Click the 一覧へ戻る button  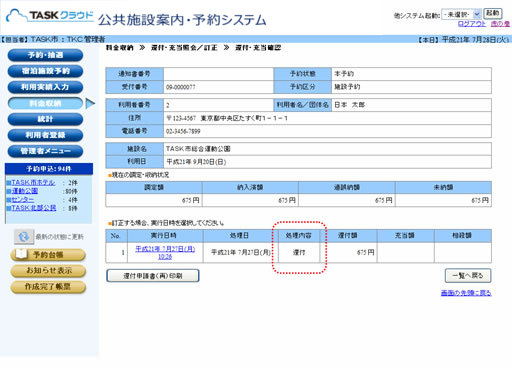(468, 276)
